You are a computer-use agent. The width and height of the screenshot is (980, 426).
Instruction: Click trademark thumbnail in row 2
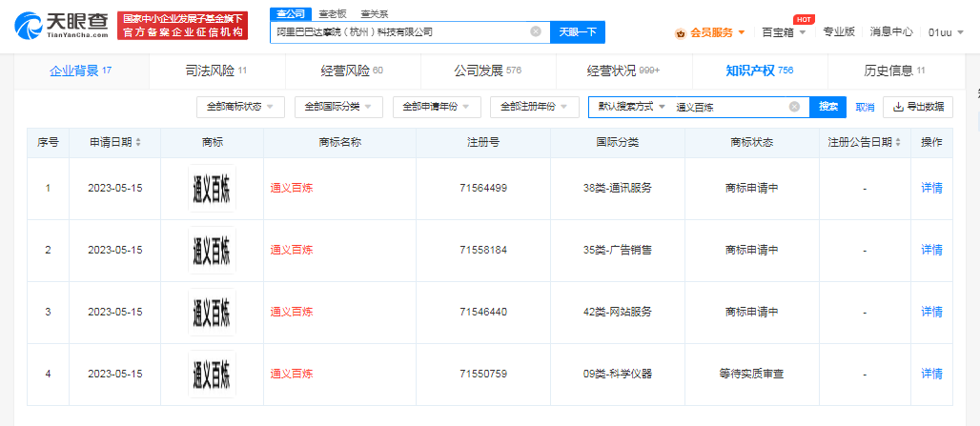[212, 250]
